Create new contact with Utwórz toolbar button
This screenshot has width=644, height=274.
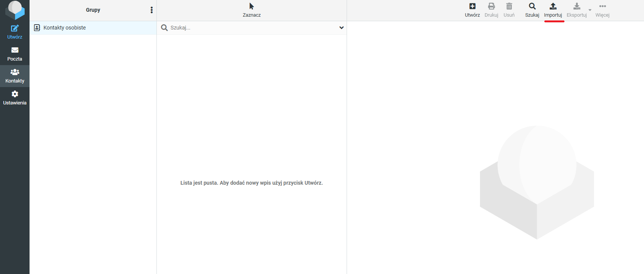(472, 10)
